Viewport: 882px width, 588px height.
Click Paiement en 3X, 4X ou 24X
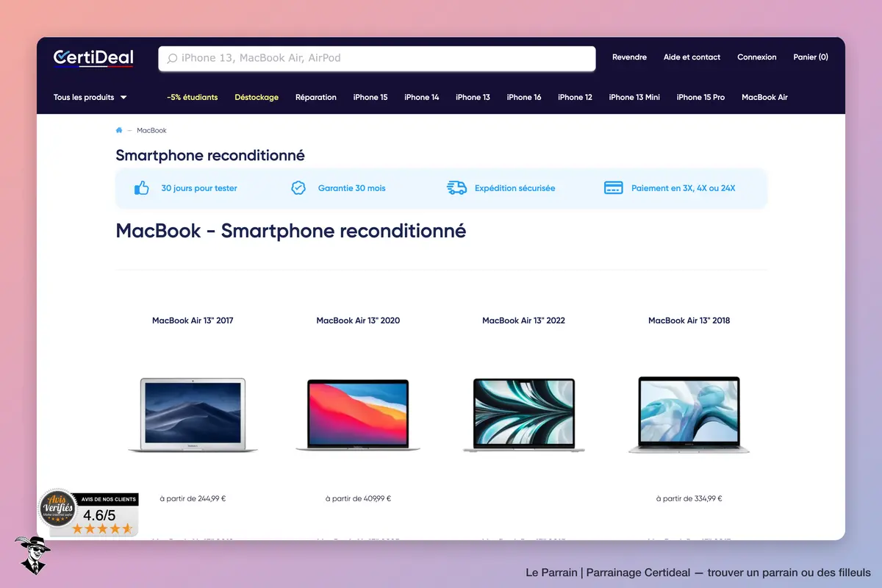[684, 188]
